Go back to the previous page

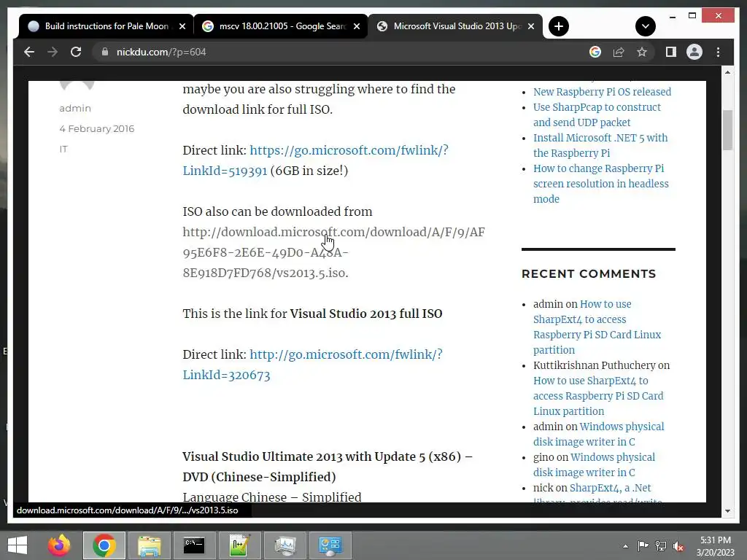[29, 52]
